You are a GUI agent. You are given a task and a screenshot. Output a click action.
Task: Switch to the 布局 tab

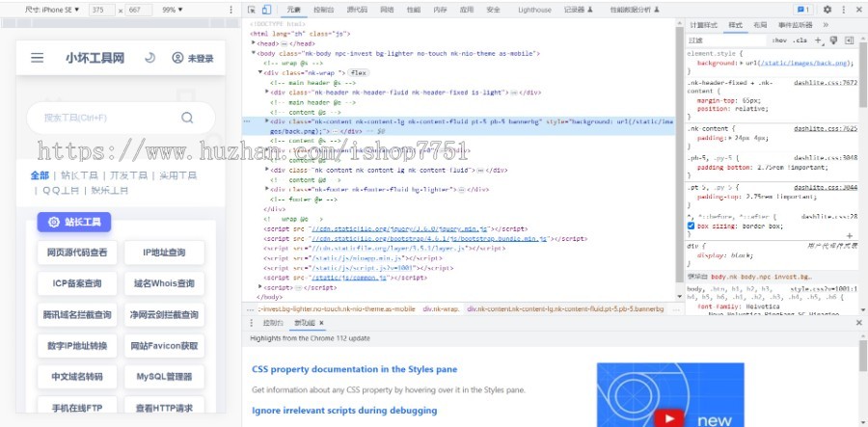[760, 25]
